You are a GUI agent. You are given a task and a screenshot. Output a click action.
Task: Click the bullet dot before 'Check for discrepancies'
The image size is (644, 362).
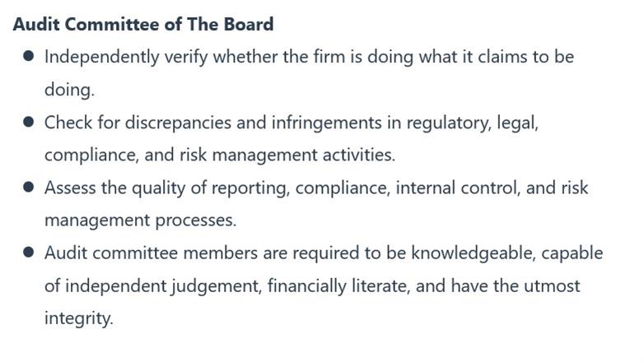point(28,122)
